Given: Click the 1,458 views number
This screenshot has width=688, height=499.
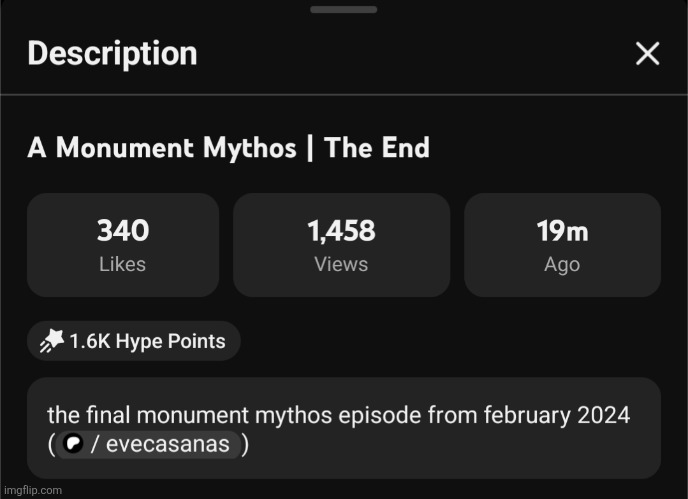Looking at the screenshot, I should pos(341,232).
